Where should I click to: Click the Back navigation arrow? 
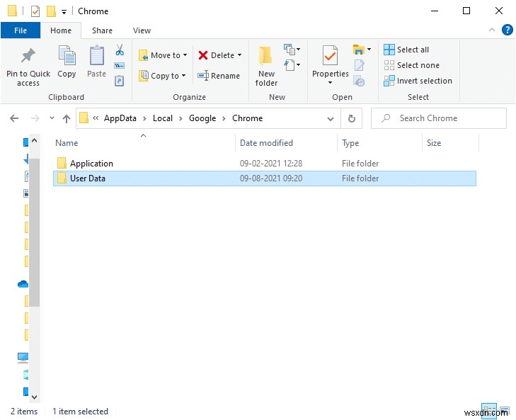tap(14, 118)
